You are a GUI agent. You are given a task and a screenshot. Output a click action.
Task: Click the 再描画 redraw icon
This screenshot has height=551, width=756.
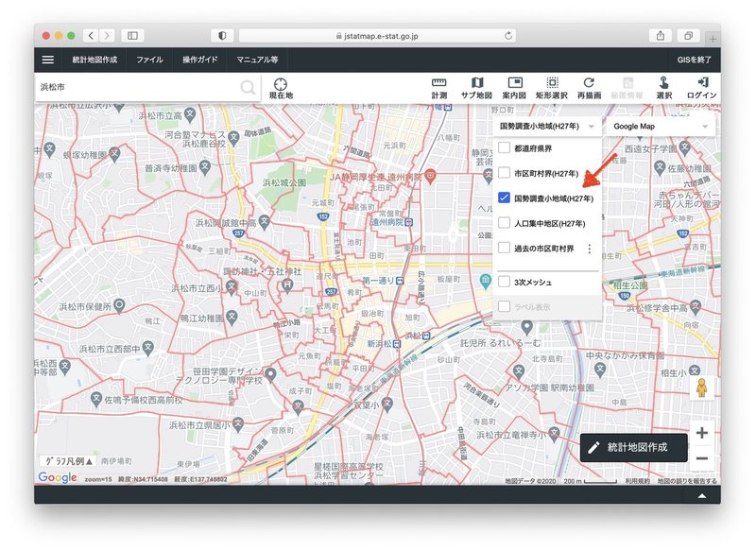tap(589, 89)
